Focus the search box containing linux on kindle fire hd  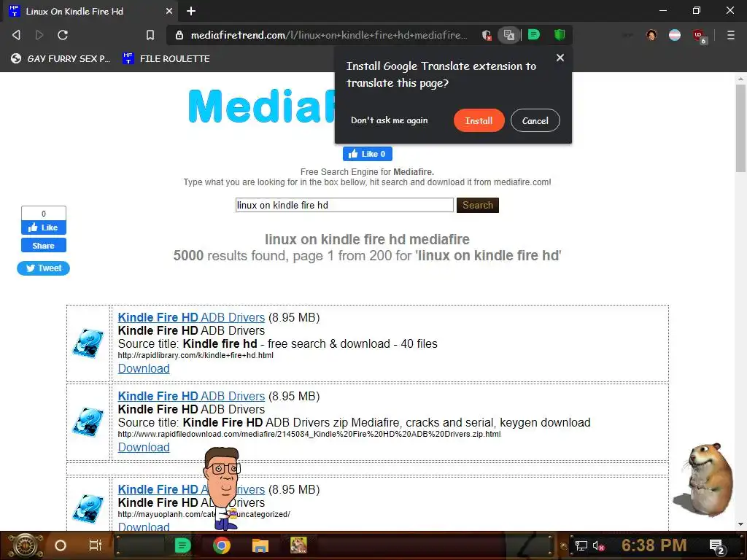pos(344,205)
